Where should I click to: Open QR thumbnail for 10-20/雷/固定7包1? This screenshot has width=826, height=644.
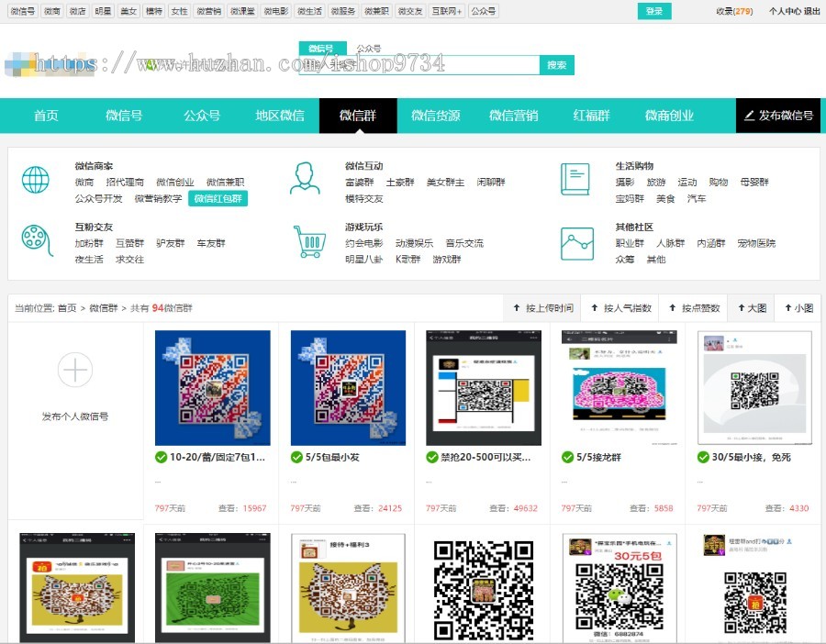213,388
